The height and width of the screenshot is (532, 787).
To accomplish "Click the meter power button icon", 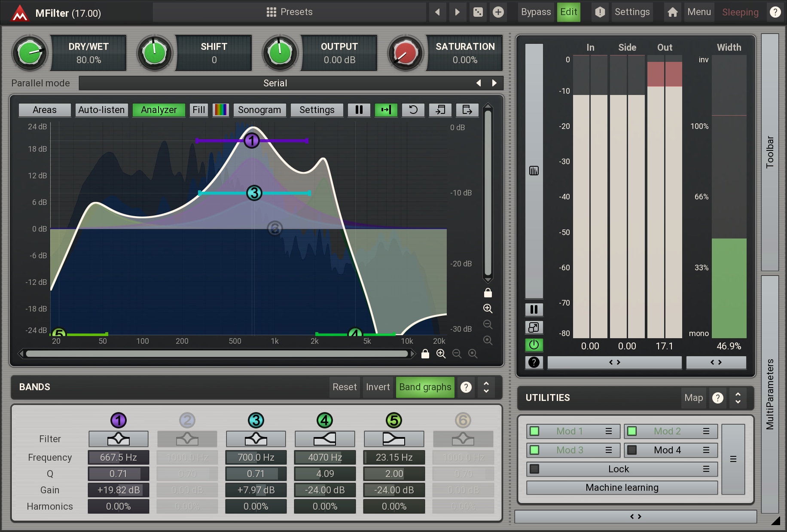I will pos(534,345).
